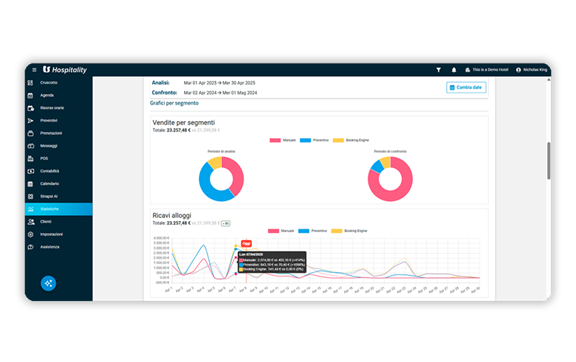Screen dimensions: 576x362
Task: Click the 'Periodo di confronto' chart label
Action: click(x=390, y=151)
